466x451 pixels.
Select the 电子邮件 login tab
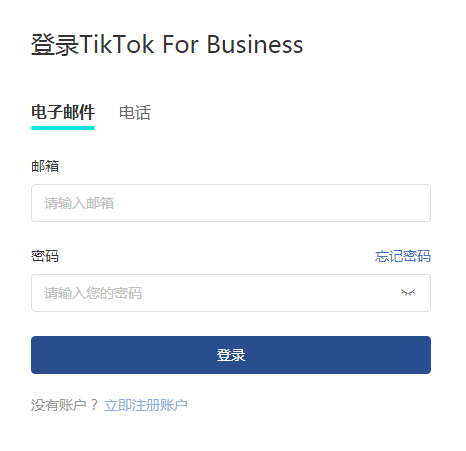point(63,112)
